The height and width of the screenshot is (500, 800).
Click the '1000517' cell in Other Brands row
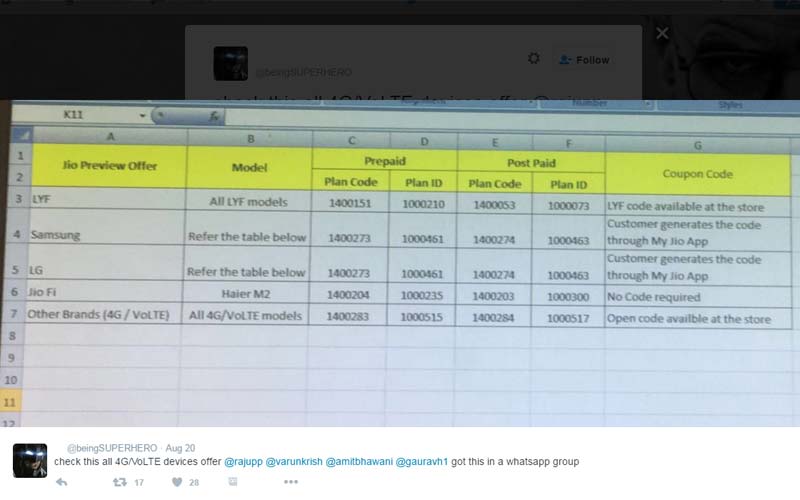point(568,319)
